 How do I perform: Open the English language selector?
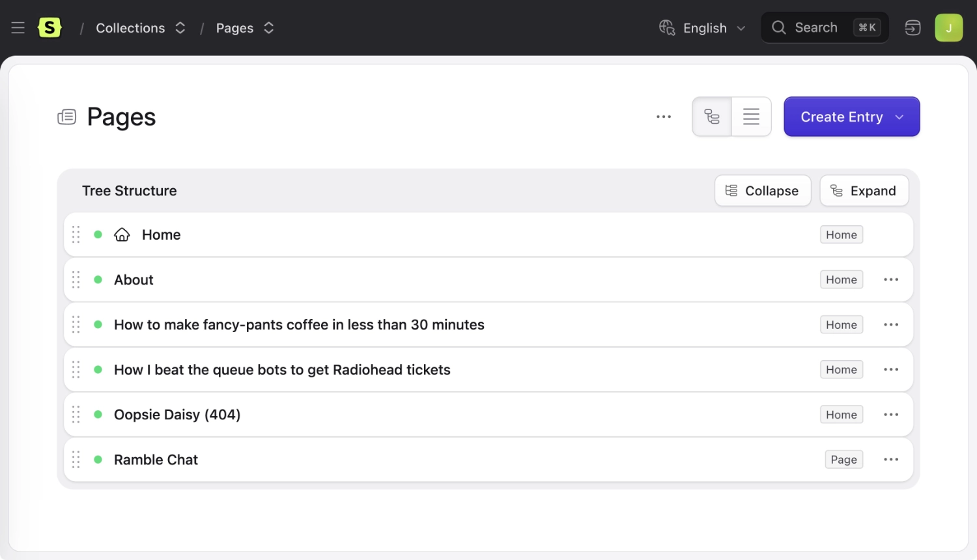[x=702, y=28]
